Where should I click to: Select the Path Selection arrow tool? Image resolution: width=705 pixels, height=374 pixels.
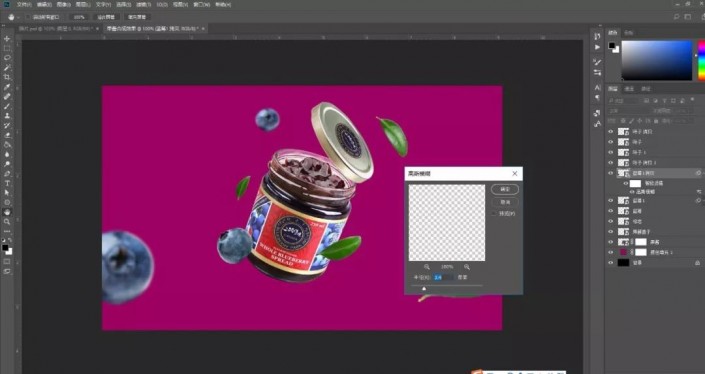(x=7, y=193)
